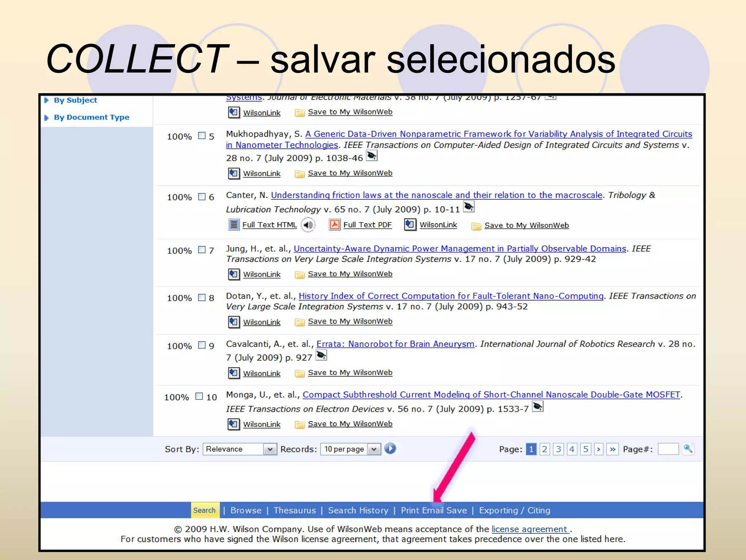The width and height of the screenshot is (746, 560).
Task: Open the Search History tab
Action: click(x=358, y=510)
